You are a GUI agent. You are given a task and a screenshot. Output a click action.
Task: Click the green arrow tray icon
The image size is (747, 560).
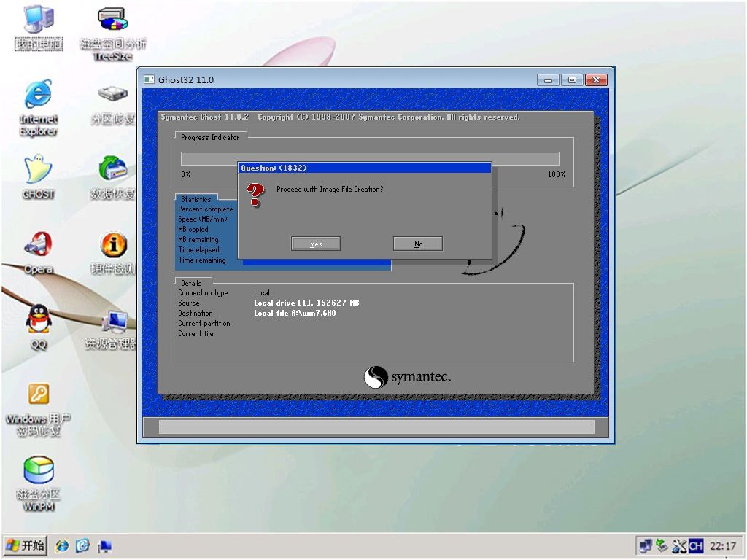662,545
